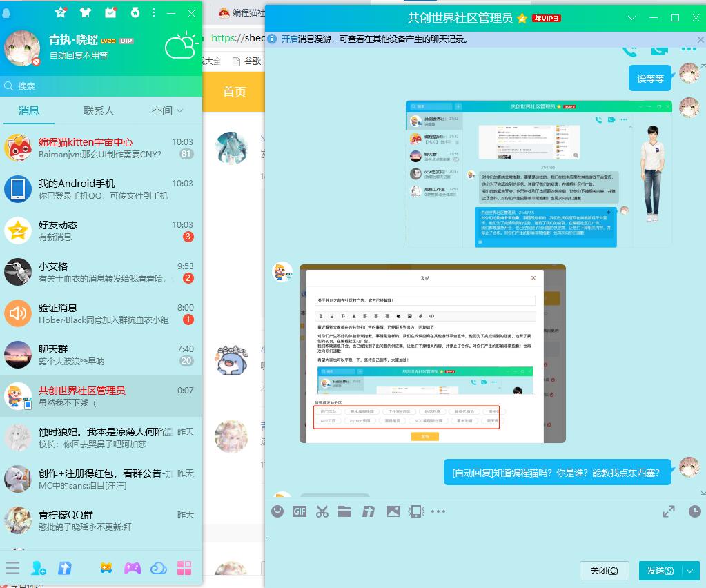Screen dimensions: 706x588
Task: Open the sent screenshot of the chat window
Action: tap(539, 174)
